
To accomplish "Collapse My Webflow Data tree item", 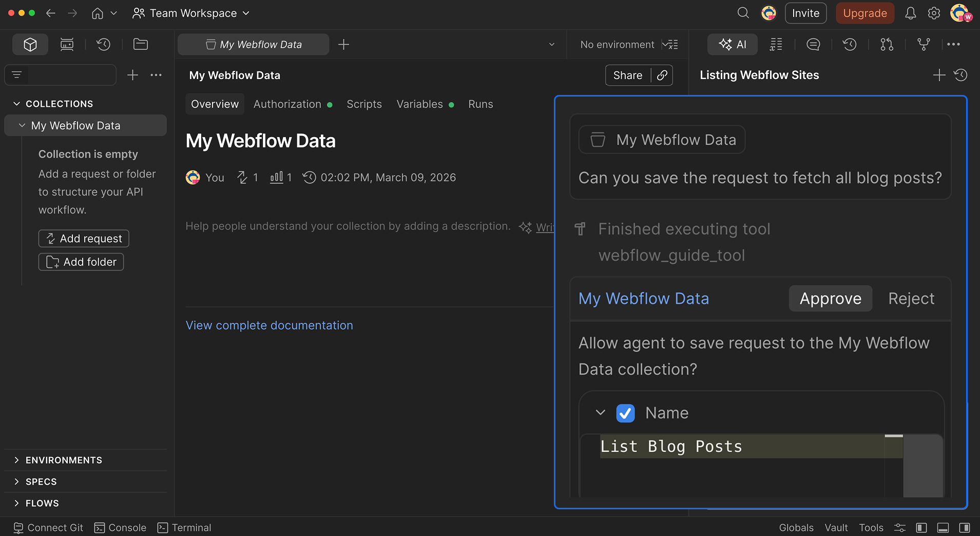I will pyautogui.click(x=22, y=125).
